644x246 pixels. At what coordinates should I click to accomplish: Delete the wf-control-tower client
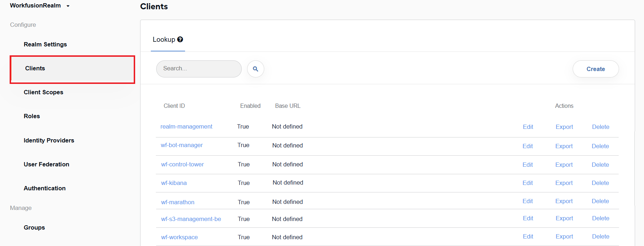coord(600,165)
